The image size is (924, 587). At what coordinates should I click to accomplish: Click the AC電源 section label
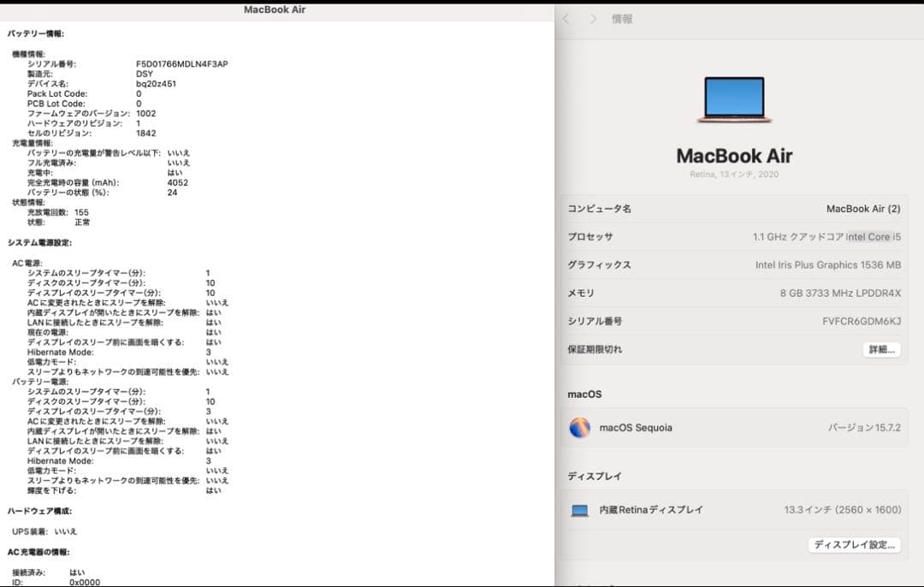pos(27,263)
